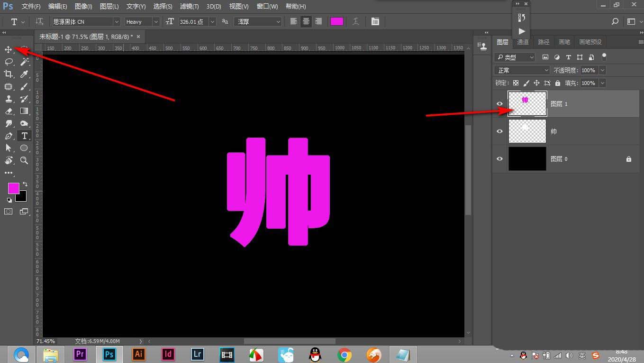Toggle lock position icon
The image size is (644, 363).
click(x=536, y=83)
